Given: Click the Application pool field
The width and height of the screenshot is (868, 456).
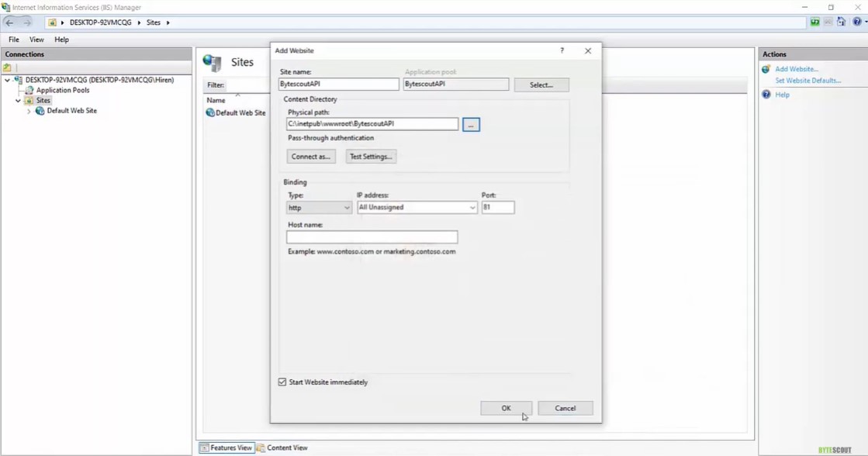Looking at the screenshot, I should pos(456,84).
